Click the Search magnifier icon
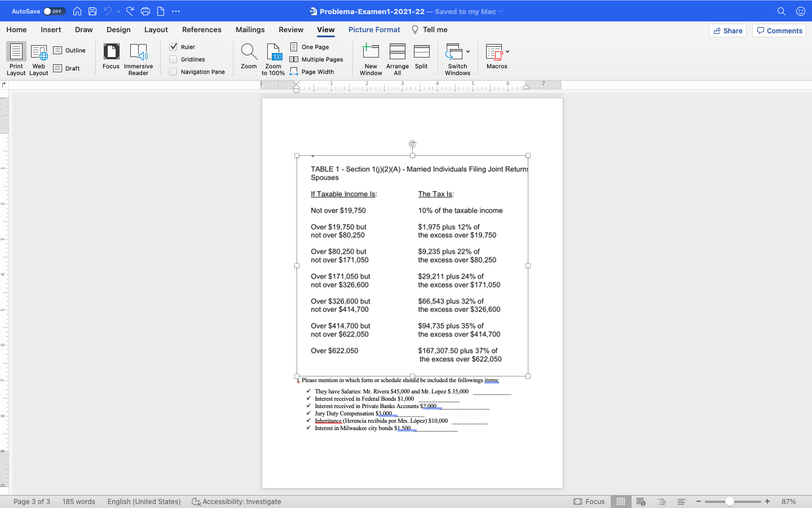This screenshot has width=812, height=508. 782,11
